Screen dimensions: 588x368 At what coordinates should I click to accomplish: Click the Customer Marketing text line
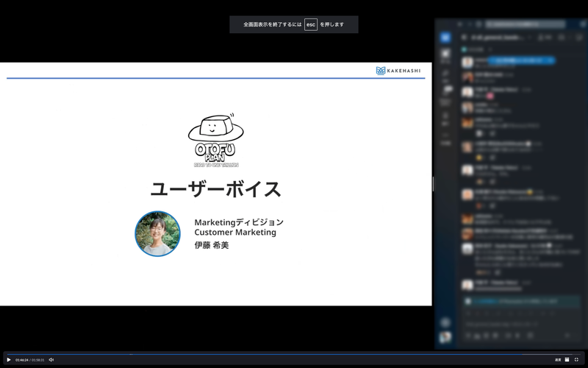pos(235,233)
